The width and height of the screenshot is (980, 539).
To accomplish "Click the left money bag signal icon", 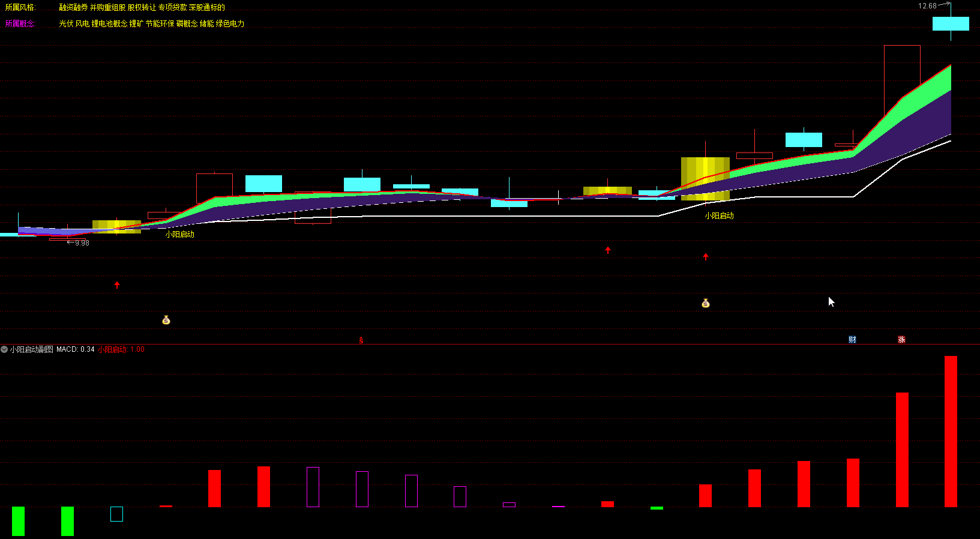I will [x=166, y=321].
